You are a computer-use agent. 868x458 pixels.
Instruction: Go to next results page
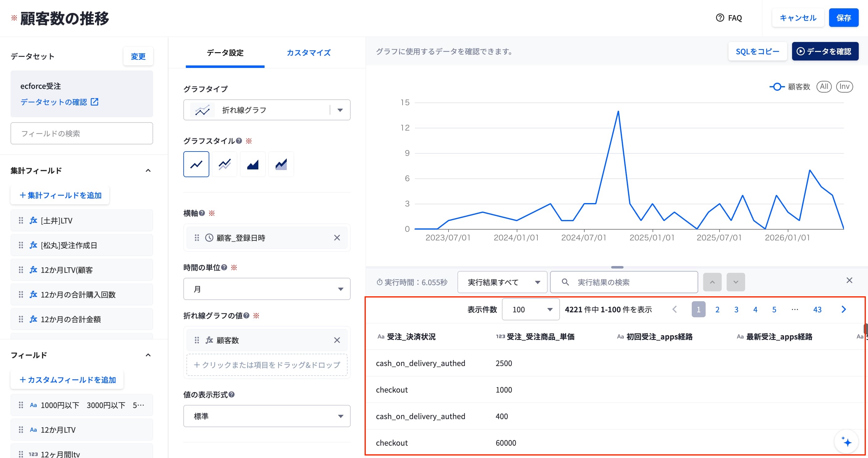tap(844, 309)
